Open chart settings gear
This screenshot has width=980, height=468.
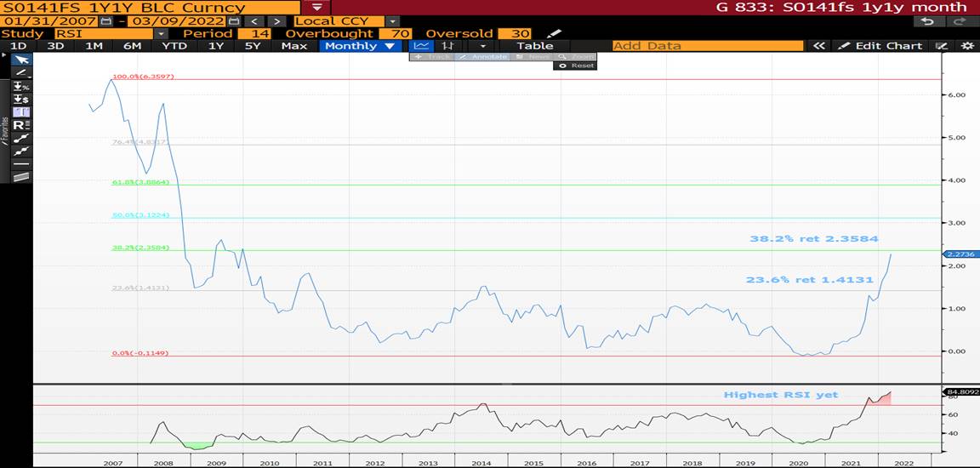(966, 46)
